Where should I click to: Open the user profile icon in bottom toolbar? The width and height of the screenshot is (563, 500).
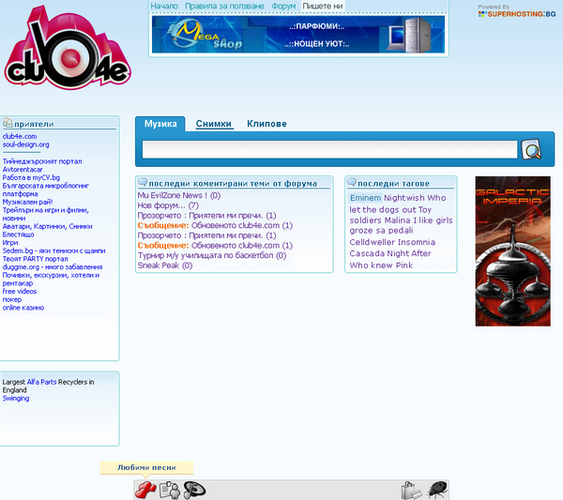169,490
